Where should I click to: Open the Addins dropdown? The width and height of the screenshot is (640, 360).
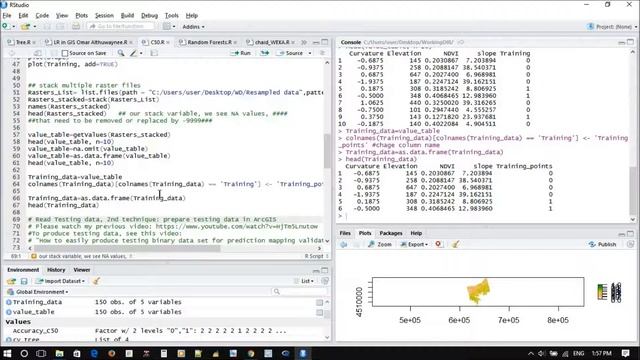coord(193,27)
